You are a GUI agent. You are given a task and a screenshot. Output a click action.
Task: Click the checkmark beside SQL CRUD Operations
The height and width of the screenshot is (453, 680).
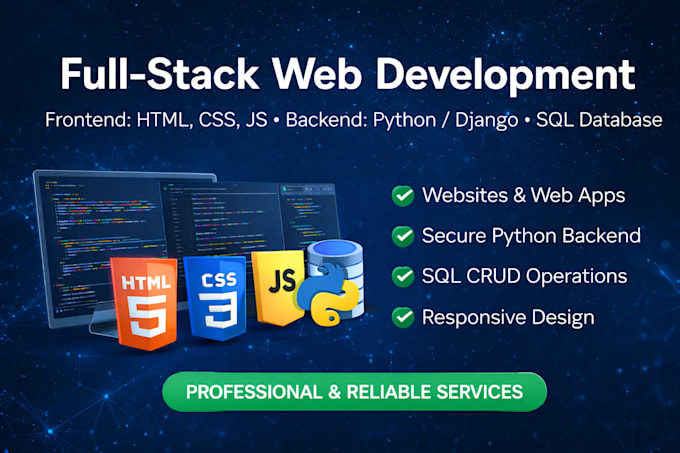coord(403,277)
